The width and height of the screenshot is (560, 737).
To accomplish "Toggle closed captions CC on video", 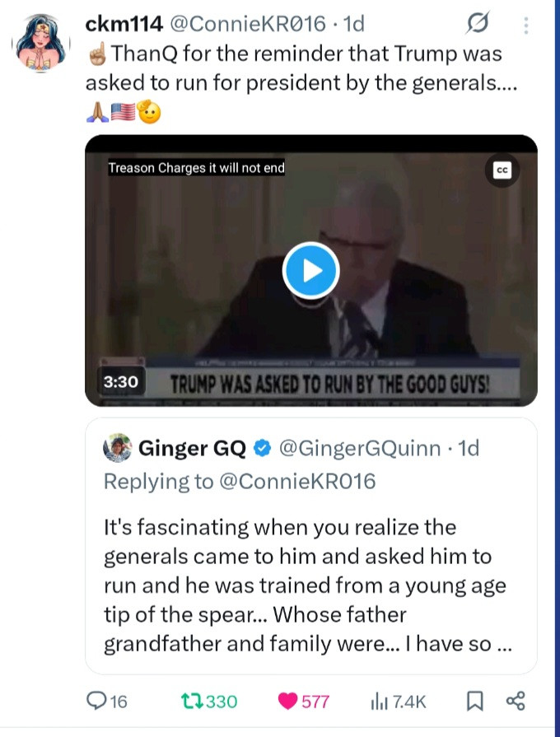I will (x=502, y=170).
